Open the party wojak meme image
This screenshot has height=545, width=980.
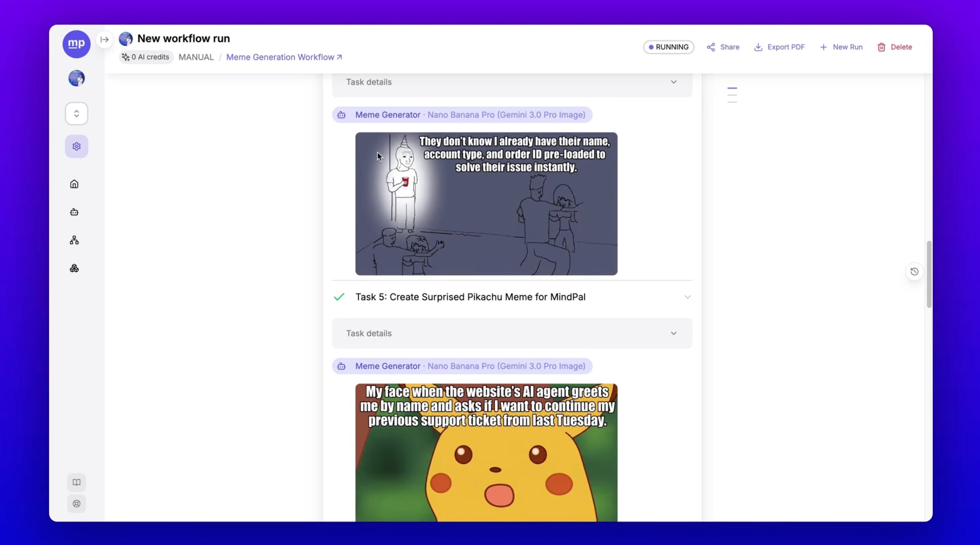486,203
